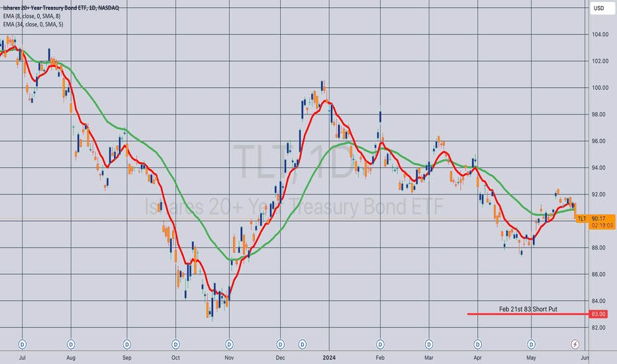Click the Jul label on the time axis
Image resolution: width=617 pixels, height=364 pixels.
23,357
